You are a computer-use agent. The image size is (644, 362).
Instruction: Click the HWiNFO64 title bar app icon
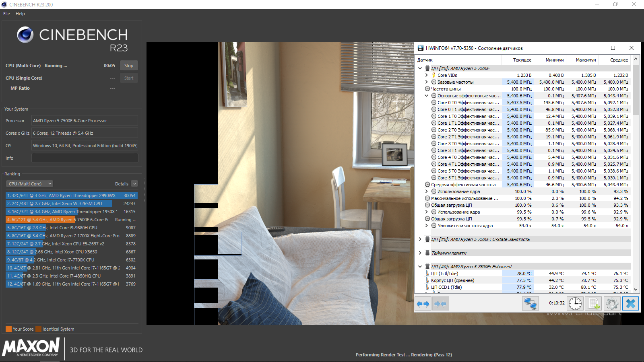tap(421, 48)
